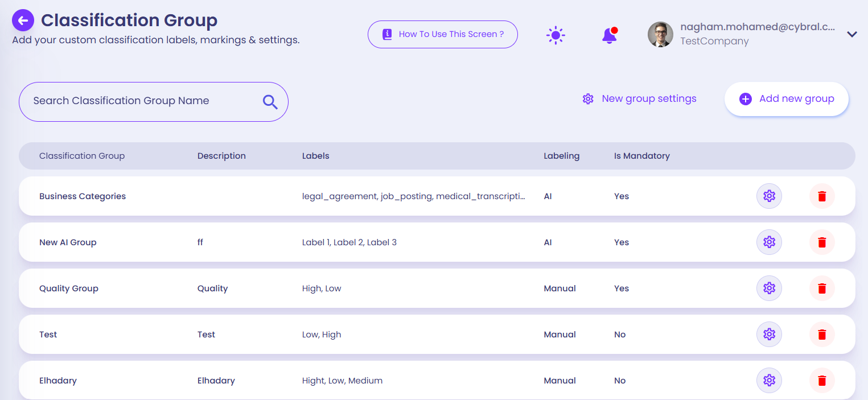Open the notifications bell

tap(609, 35)
